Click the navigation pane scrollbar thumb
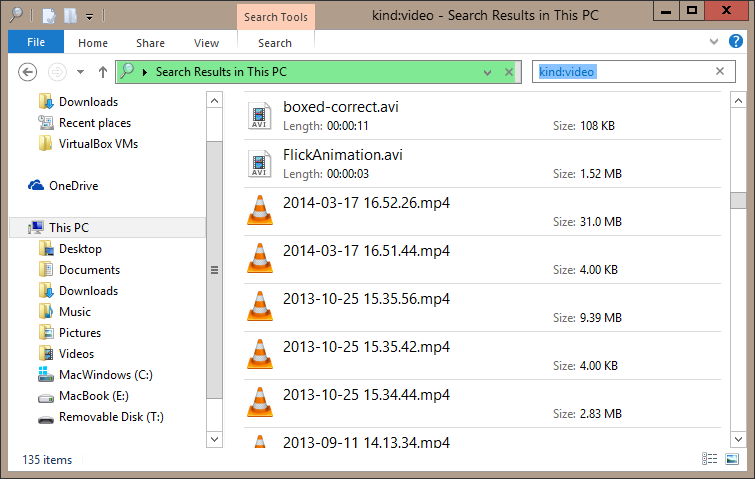 [x=214, y=270]
